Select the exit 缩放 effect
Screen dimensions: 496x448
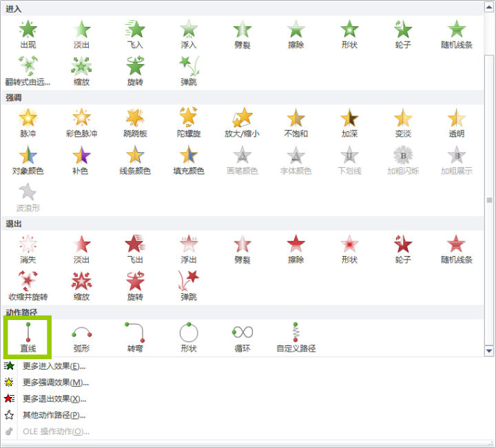[x=81, y=286]
